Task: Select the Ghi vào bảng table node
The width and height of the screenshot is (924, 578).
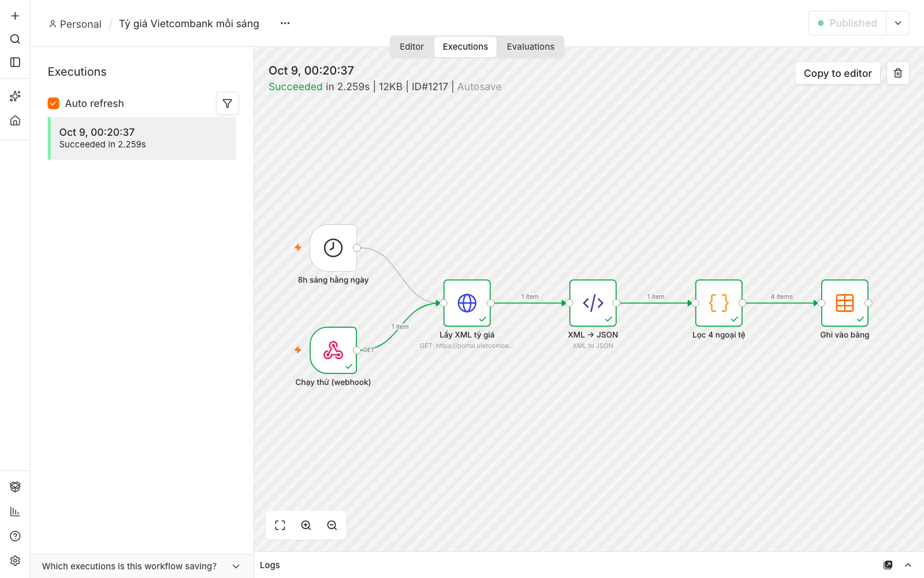Action: (x=845, y=303)
